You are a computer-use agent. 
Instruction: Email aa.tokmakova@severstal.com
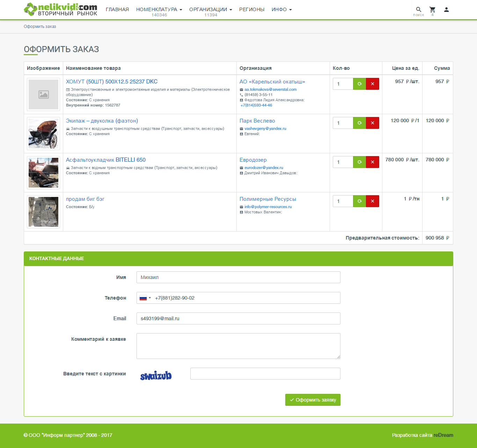click(271, 89)
